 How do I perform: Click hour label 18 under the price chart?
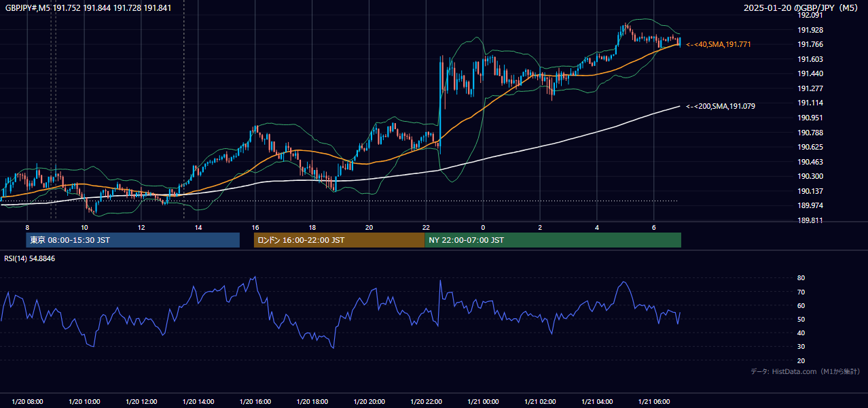point(312,227)
